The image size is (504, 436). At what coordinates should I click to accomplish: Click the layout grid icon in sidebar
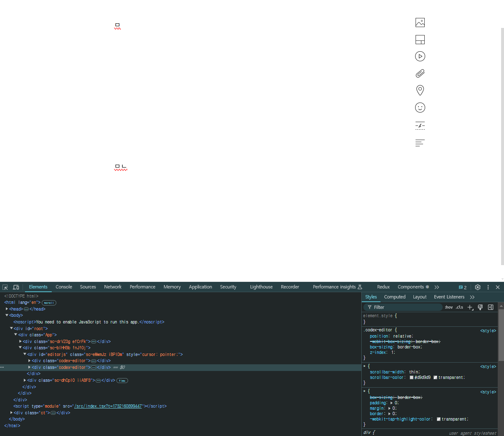tap(420, 40)
